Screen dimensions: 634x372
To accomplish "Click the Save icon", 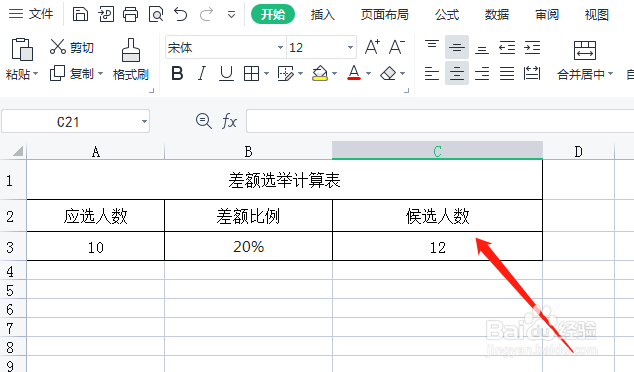I will [x=80, y=14].
